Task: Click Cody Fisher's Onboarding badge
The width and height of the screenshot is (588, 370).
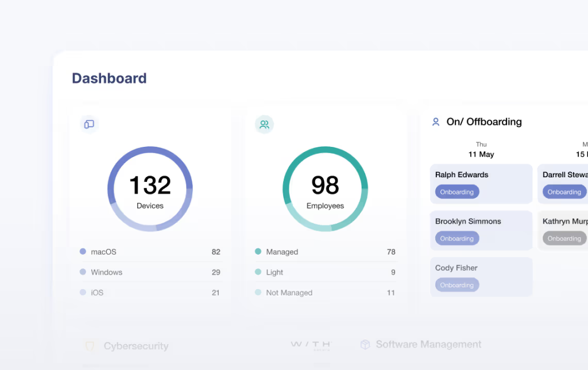Action: (x=457, y=285)
